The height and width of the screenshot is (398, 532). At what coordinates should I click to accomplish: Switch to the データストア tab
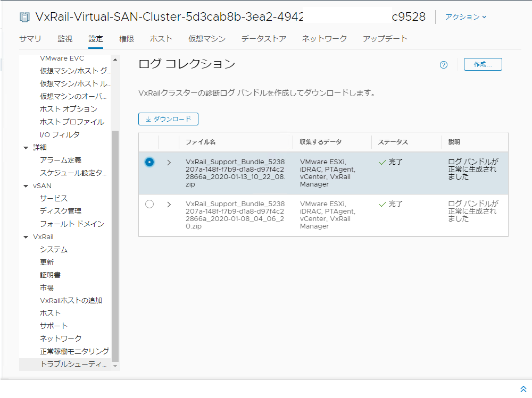click(264, 39)
